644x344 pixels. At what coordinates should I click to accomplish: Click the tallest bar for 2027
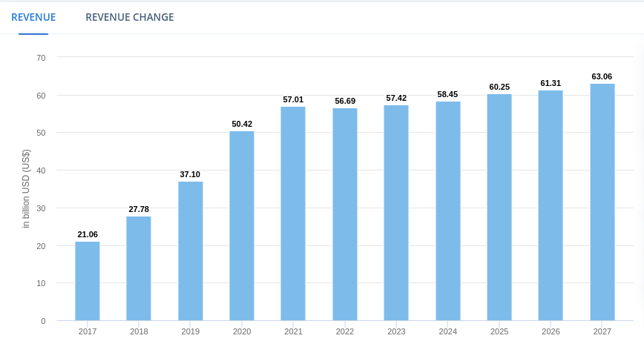click(602, 202)
